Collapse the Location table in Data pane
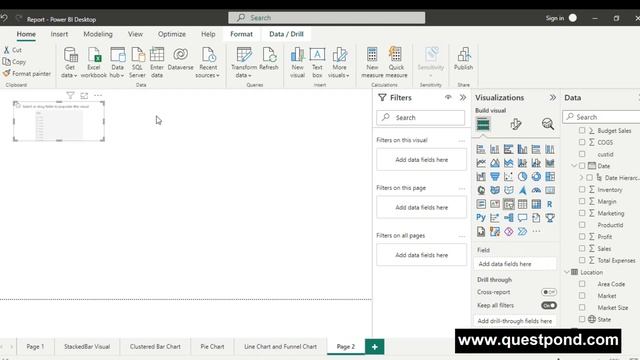Screen dimensions: 640x360 [567, 272]
